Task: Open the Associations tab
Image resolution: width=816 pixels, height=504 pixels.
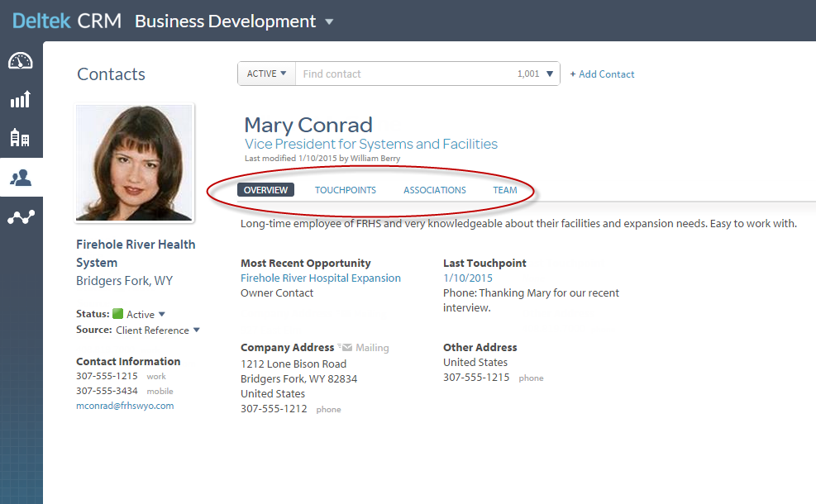Action: tap(434, 190)
